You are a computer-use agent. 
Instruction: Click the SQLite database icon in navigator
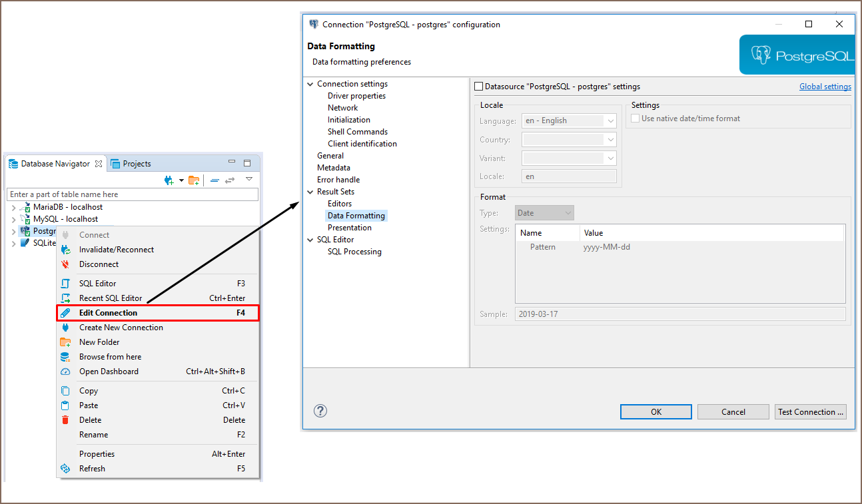click(x=25, y=243)
